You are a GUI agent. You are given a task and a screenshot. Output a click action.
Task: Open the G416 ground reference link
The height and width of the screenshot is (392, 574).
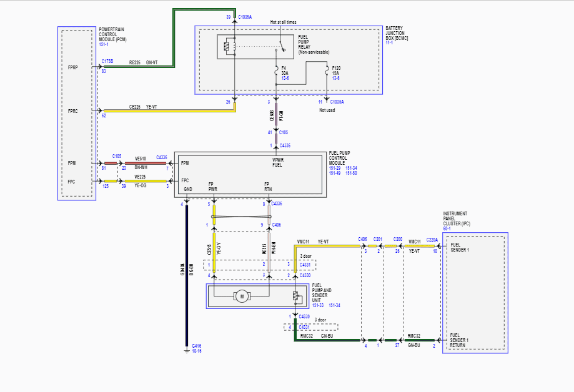click(x=197, y=346)
